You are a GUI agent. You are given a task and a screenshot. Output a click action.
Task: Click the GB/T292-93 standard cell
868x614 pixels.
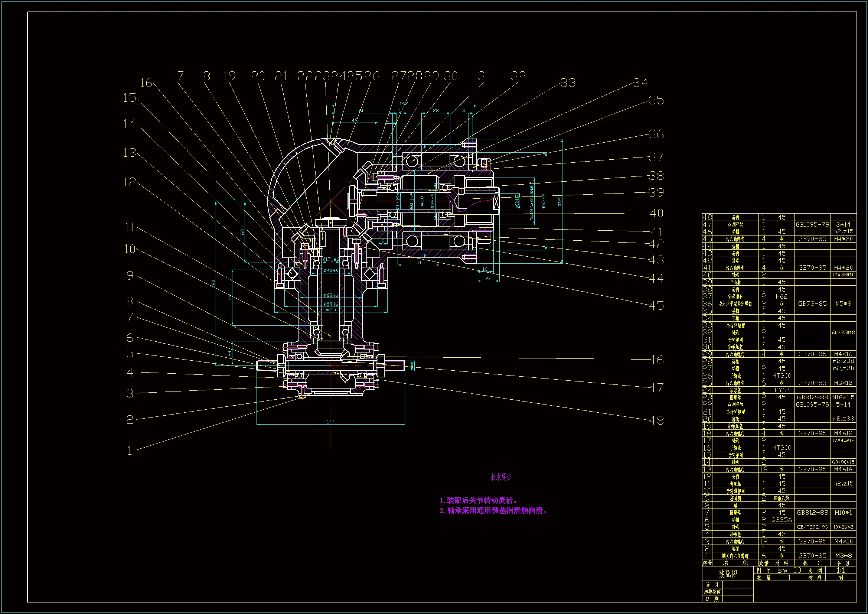pyautogui.click(x=812, y=527)
